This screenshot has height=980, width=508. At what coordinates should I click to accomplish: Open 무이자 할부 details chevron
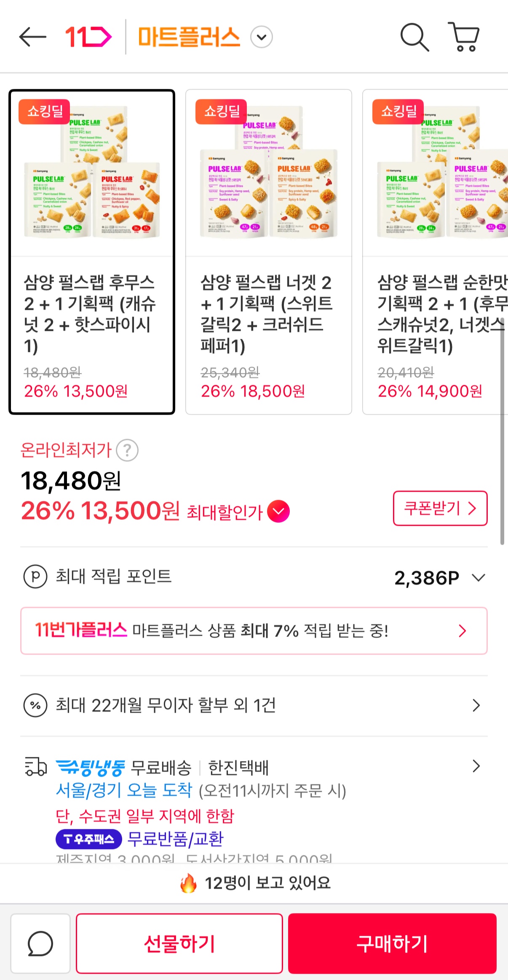click(476, 705)
